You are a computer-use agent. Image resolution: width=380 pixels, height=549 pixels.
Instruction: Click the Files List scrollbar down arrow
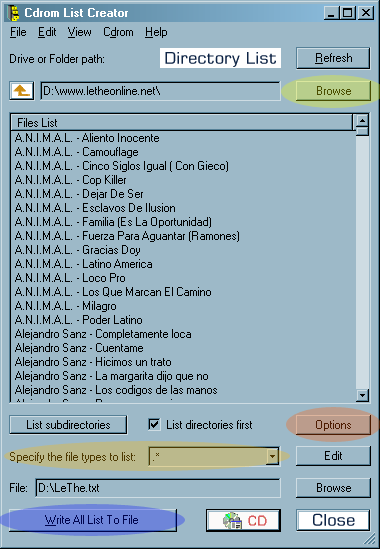[362, 395]
